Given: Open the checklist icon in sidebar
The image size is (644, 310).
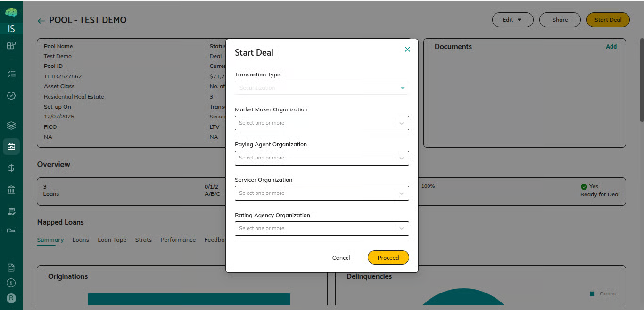Looking at the screenshot, I should click(x=11, y=74).
